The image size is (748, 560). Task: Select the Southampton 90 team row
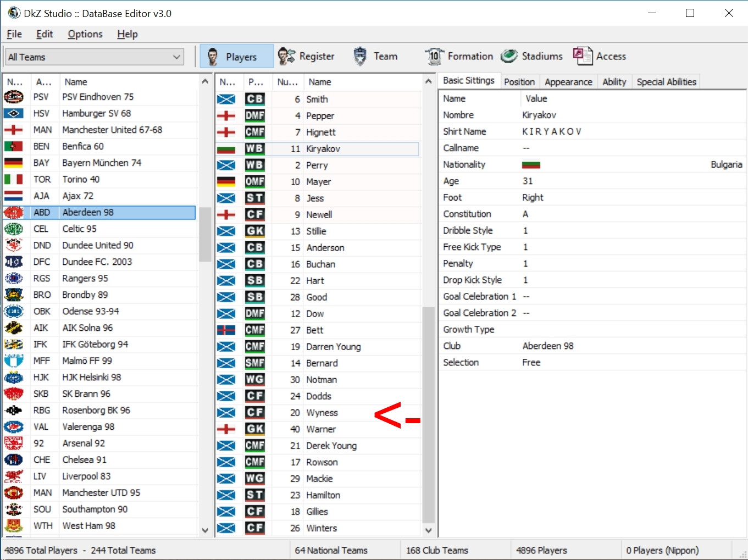[99, 509]
